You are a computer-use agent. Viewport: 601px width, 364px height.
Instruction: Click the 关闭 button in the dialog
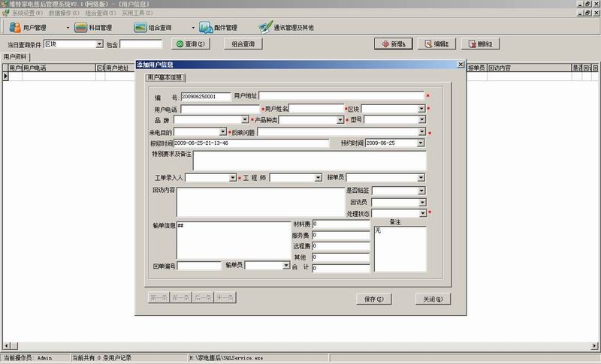pyautogui.click(x=433, y=299)
